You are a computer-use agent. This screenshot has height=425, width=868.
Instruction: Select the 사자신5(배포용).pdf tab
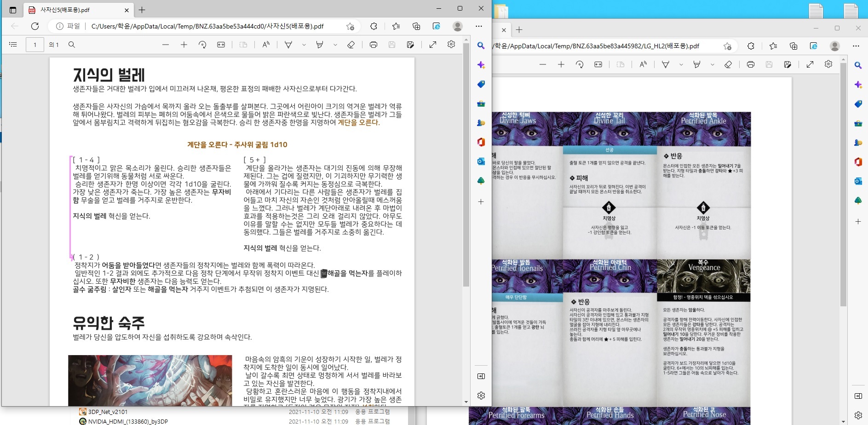tap(78, 10)
